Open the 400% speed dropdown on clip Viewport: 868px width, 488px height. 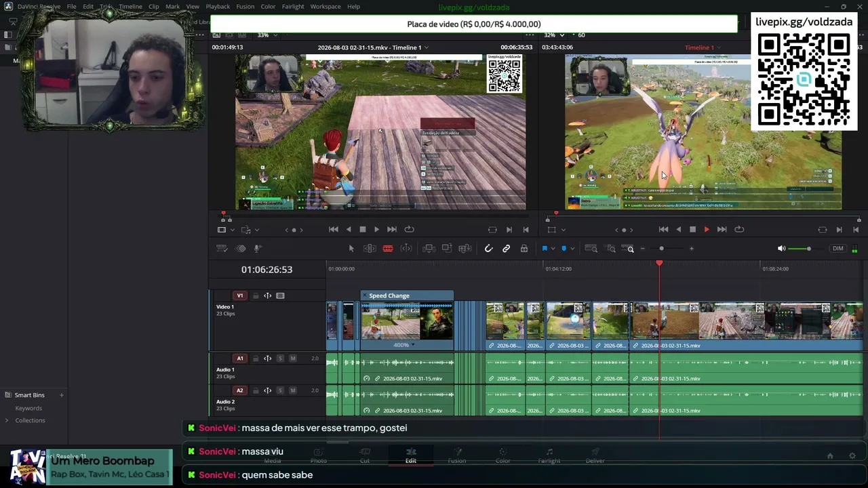click(412, 345)
